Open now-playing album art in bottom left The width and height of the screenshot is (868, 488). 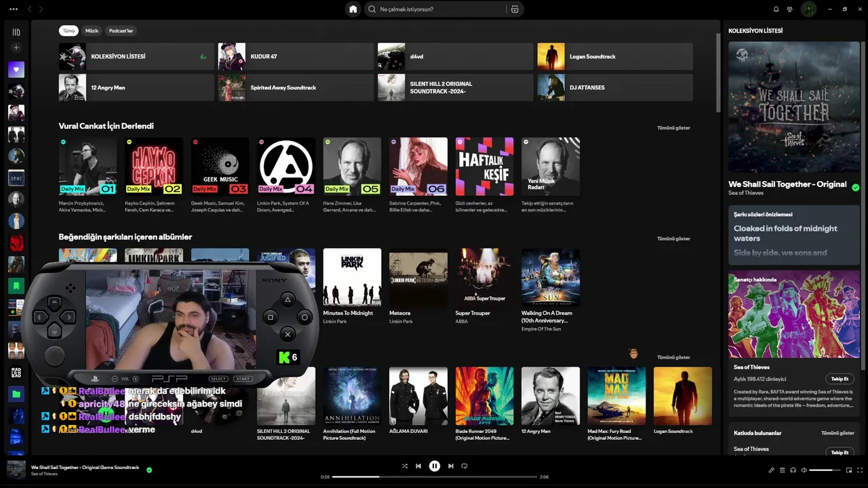point(16,470)
